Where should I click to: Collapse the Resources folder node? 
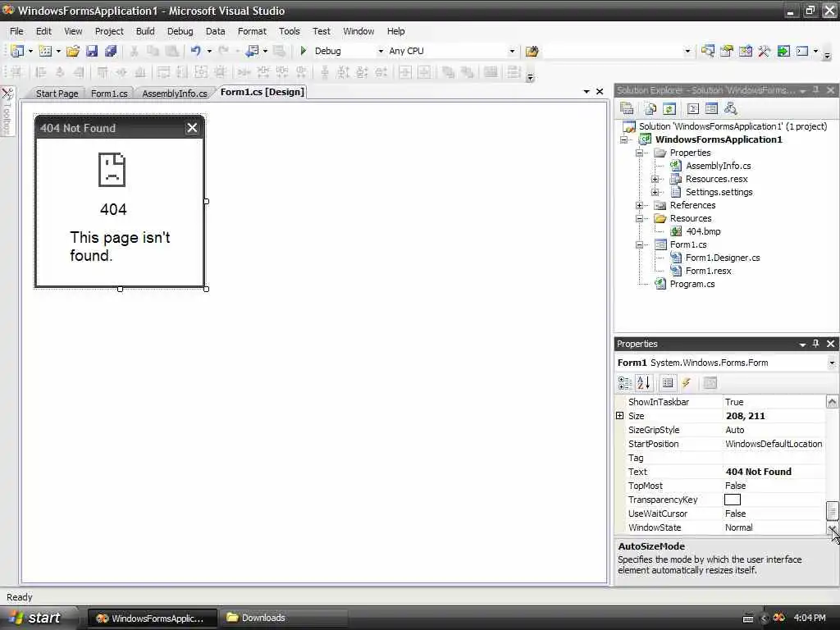[x=639, y=218]
